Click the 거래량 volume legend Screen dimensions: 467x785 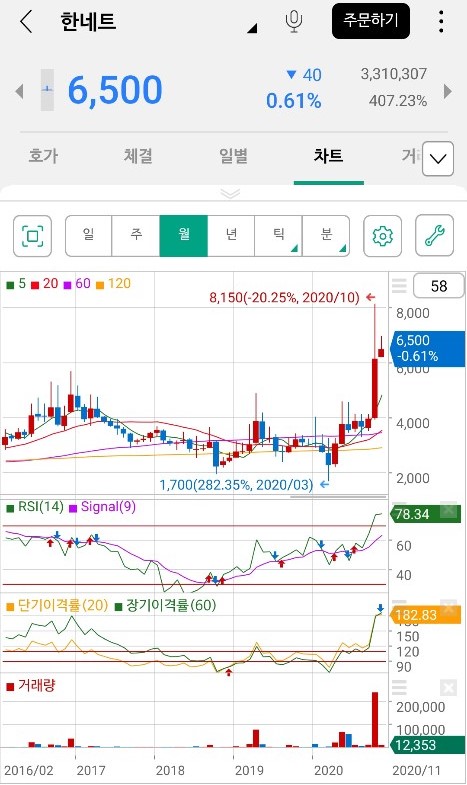coord(31,685)
